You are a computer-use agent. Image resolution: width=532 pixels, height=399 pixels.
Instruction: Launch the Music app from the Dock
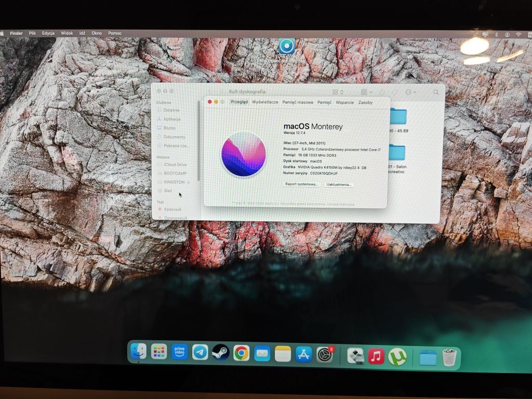[376, 356]
